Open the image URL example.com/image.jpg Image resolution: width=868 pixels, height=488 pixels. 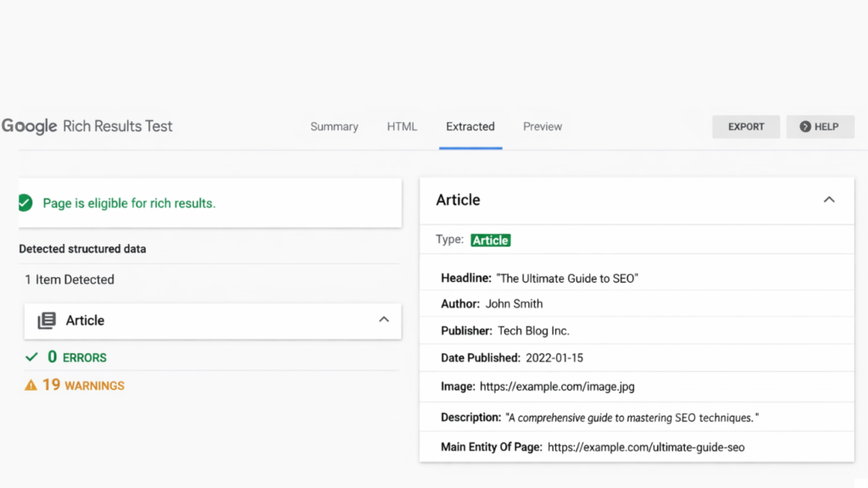(x=555, y=385)
